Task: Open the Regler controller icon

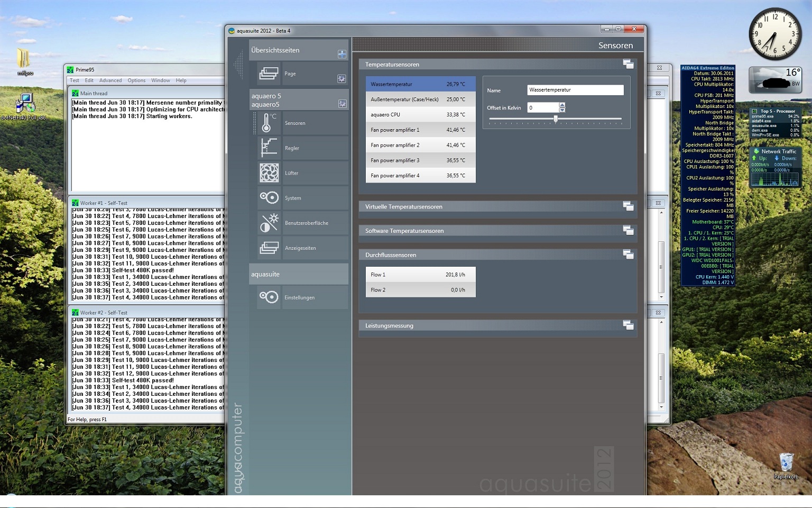Action: [269, 148]
